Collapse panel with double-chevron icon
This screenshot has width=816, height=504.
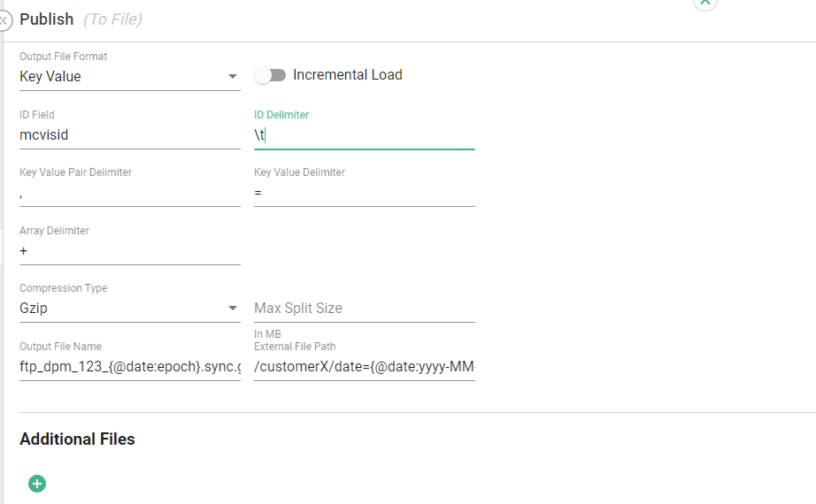[x=3, y=20]
